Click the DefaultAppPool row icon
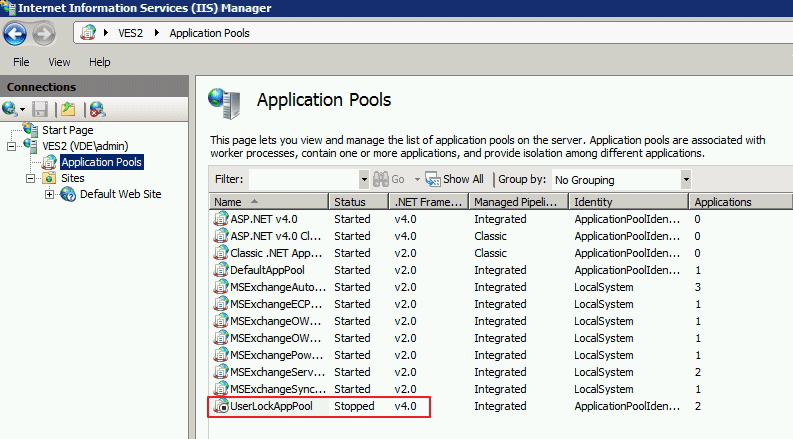This screenshot has height=439, width=793. pyautogui.click(x=221, y=270)
